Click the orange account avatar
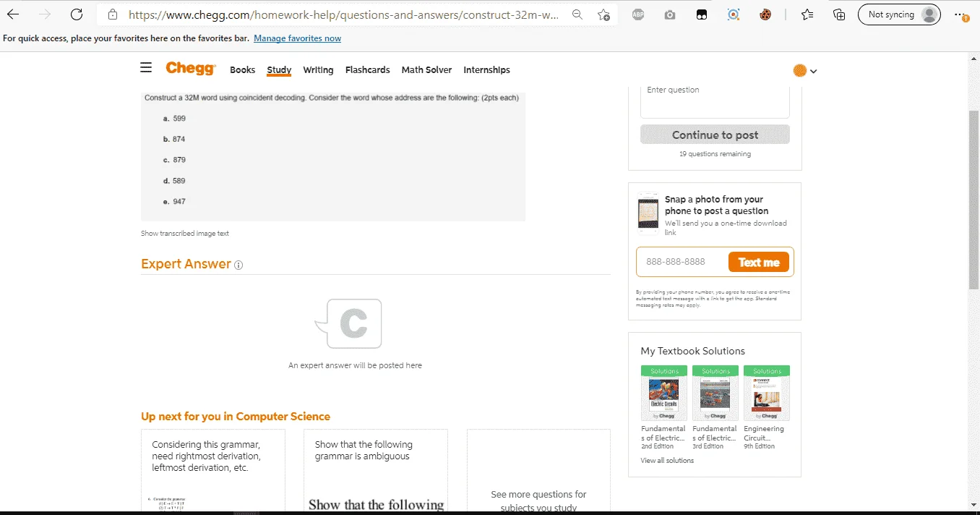Screen dimensions: 980x515 (799, 71)
